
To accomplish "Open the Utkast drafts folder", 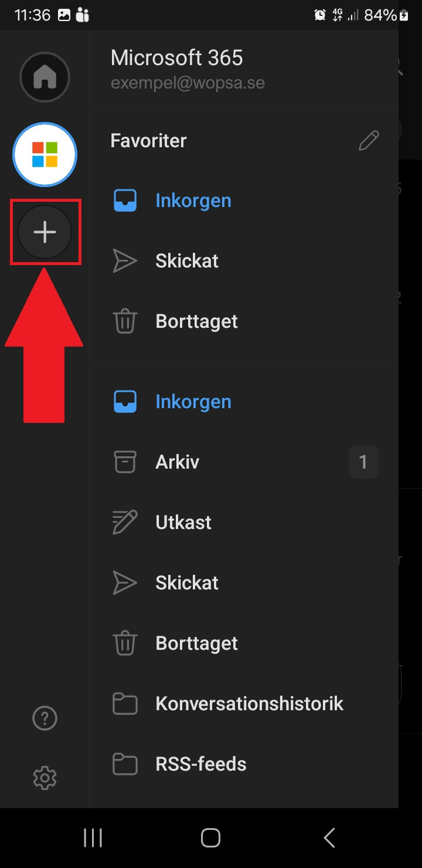I will 183,523.
